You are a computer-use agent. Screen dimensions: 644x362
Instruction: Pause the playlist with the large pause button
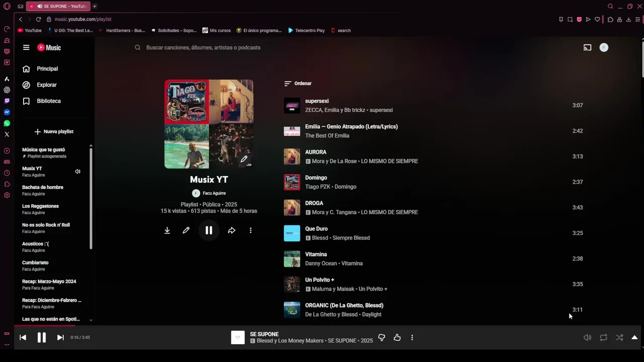(209, 230)
